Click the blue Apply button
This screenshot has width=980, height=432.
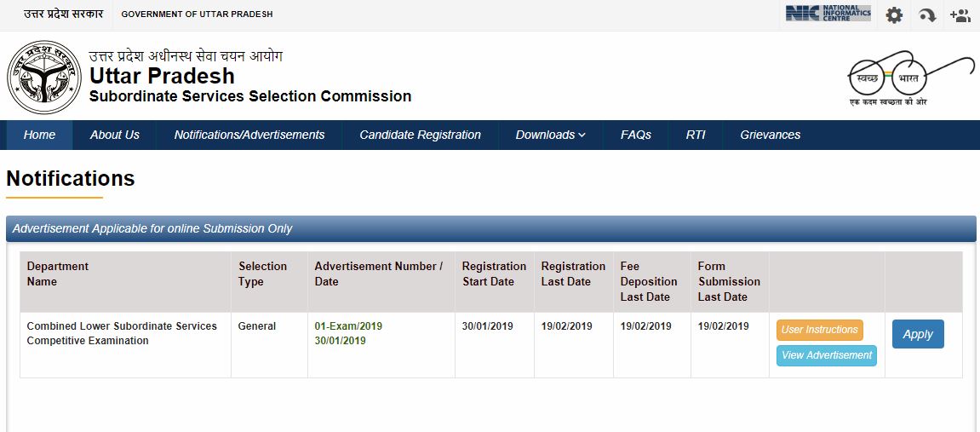click(x=917, y=334)
